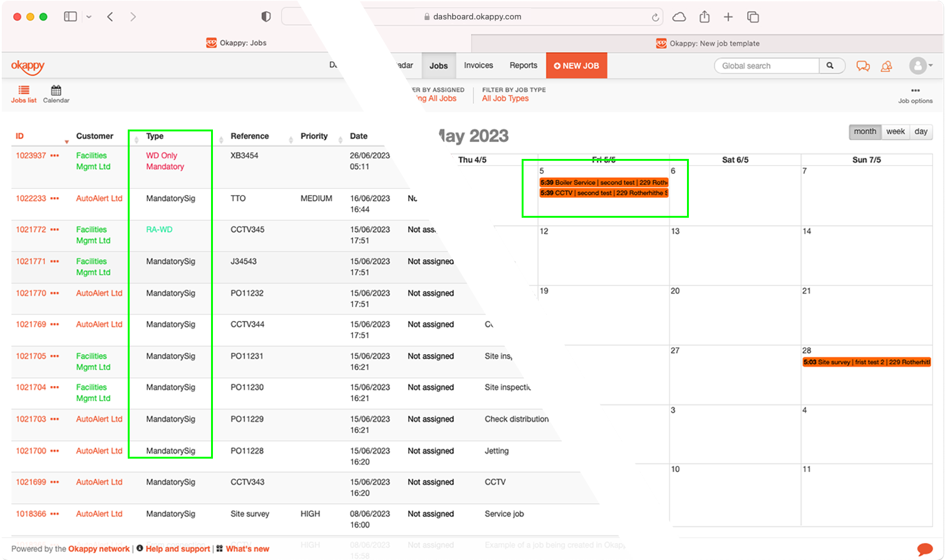Sort by the Type column

(x=155, y=136)
